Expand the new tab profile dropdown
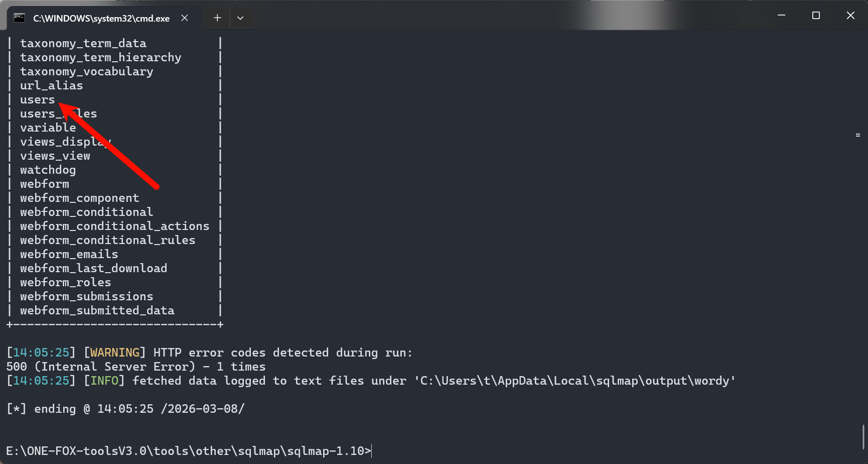Viewport: 868px width, 464px height. [x=240, y=18]
